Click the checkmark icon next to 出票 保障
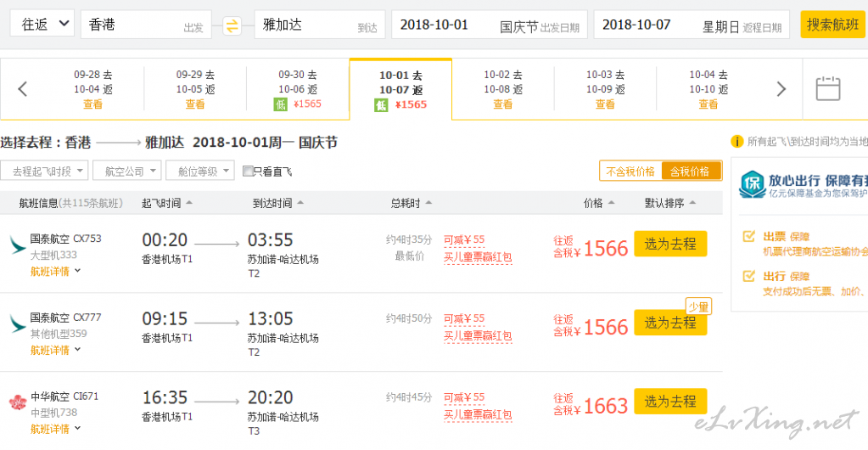 pyautogui.click(x=748, y=237)
